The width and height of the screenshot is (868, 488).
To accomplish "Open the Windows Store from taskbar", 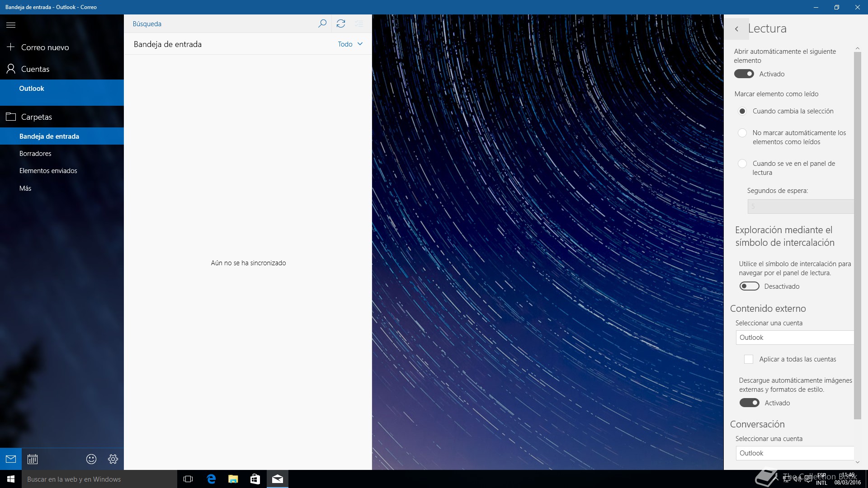I will click(255, 479).
